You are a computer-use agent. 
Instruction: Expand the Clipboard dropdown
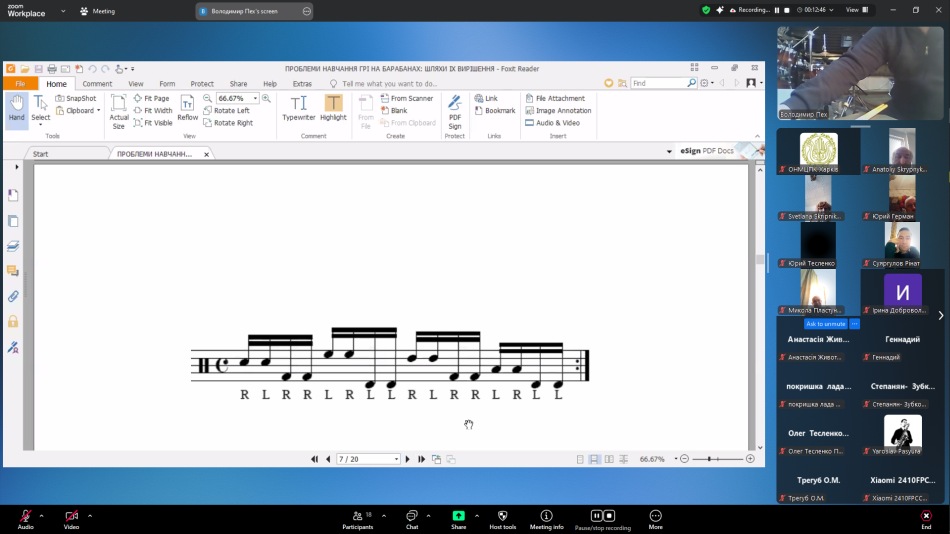(x=98, y=111)
